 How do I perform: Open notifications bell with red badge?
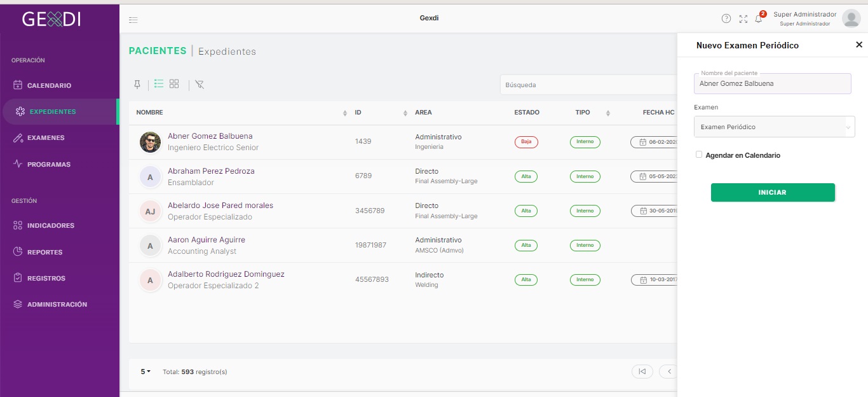[759, 18]
